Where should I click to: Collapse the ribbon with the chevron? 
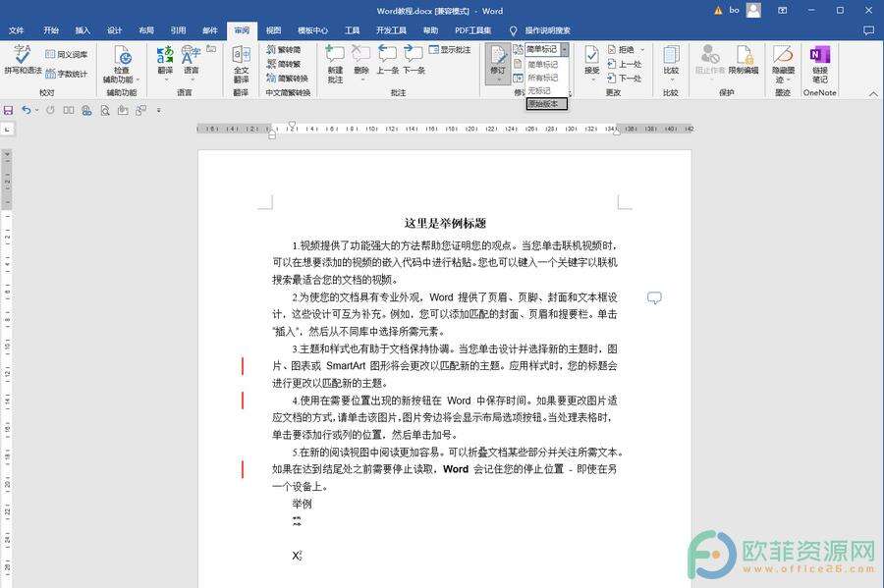(873, 93)
